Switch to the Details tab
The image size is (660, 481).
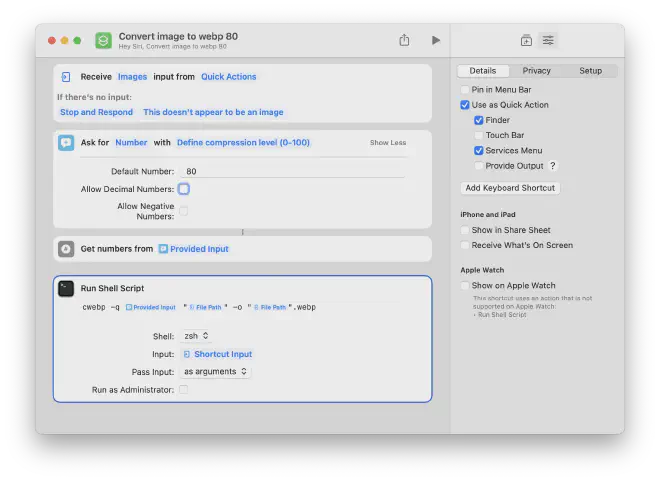[483, 71]
